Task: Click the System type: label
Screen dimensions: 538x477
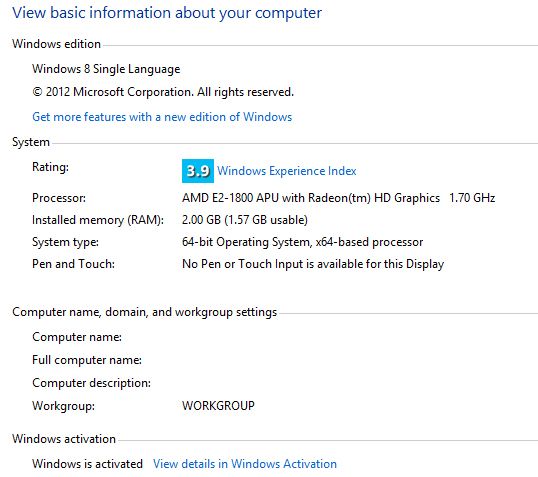Action: point(65,242)
